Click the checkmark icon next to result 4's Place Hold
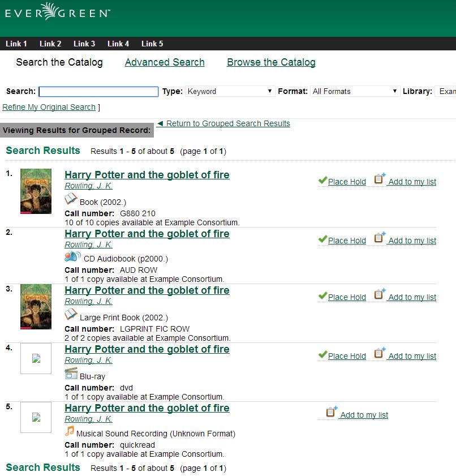This screenshot has height=476, width=456. (x=322, y=354)
